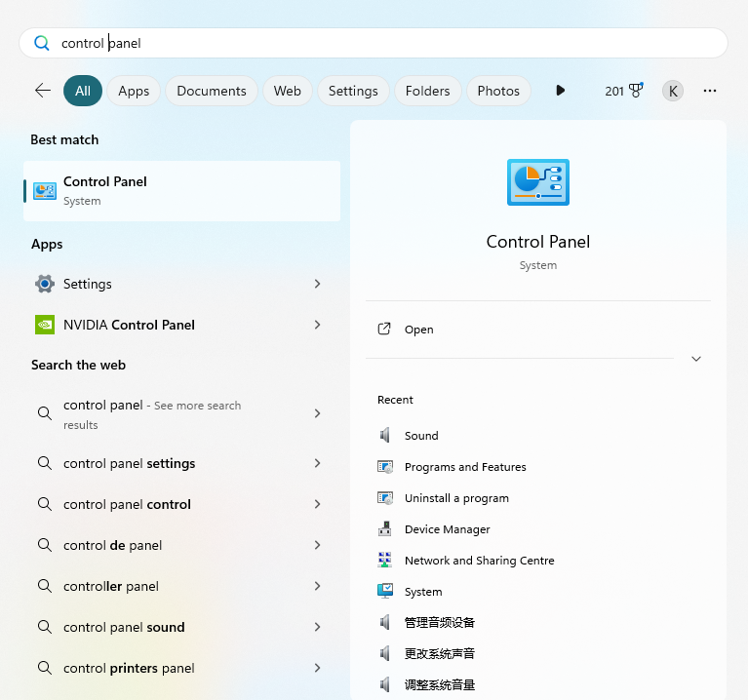Open NVIDIA Control Panel app result
This screenshot has width=748, height=700.
pyautogui.click(x=129, y=325)
